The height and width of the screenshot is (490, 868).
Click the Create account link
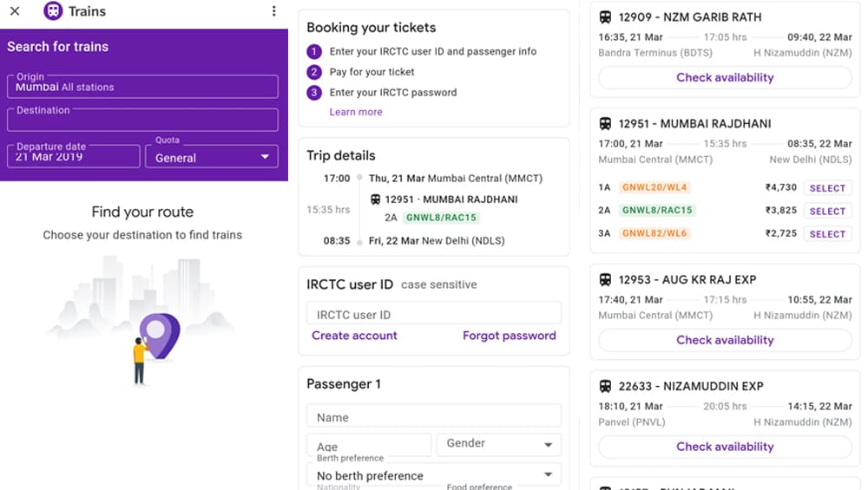coord(354,336)
